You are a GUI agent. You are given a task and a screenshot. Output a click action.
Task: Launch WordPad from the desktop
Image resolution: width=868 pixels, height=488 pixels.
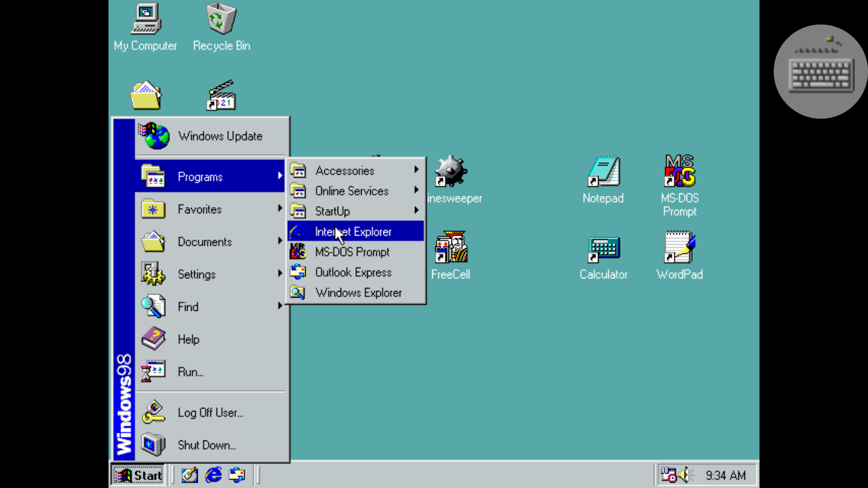pos(679,249)
